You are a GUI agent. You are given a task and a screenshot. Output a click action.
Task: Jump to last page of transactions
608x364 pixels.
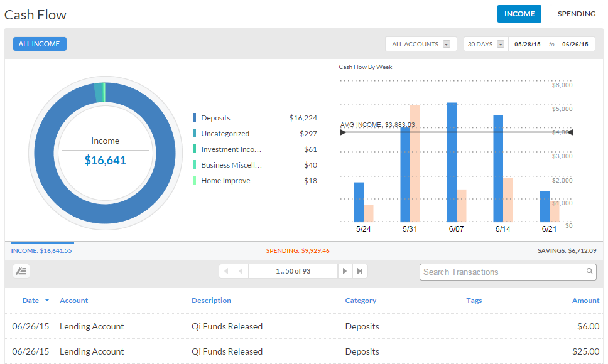[x=360, y=271]
